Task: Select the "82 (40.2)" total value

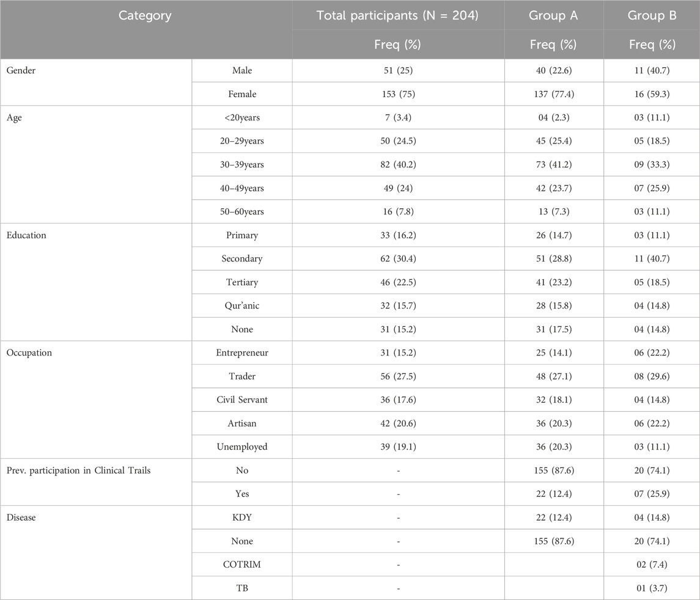Action: click(x=398, y=165)
